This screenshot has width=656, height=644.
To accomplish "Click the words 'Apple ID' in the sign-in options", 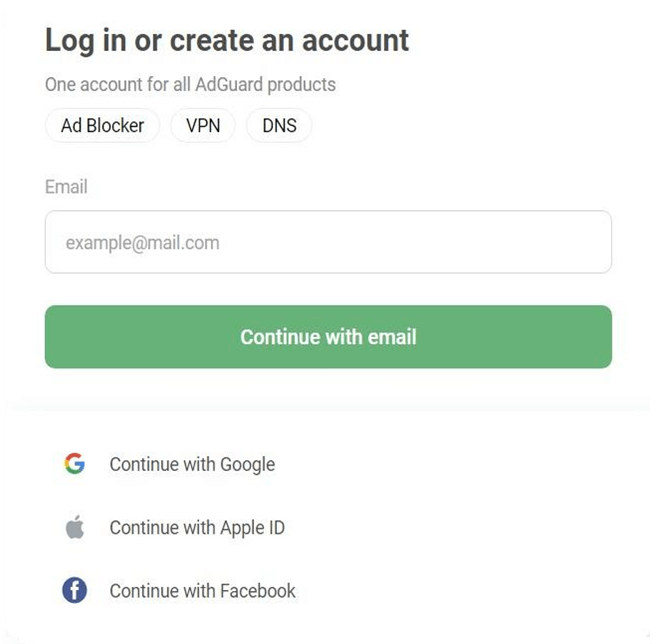I will (251, 527).
